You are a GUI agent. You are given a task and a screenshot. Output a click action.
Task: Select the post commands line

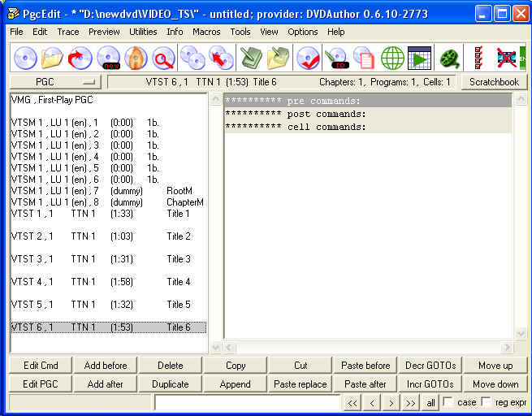coord(367,114)
